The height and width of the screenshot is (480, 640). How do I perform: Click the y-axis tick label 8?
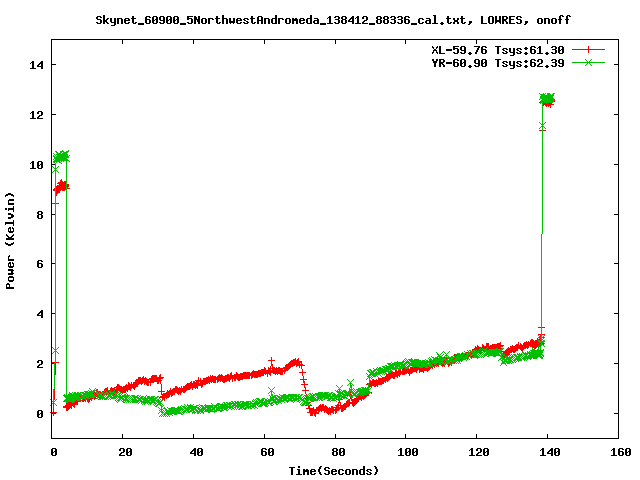pyautogui.click(x=40, y=215)
